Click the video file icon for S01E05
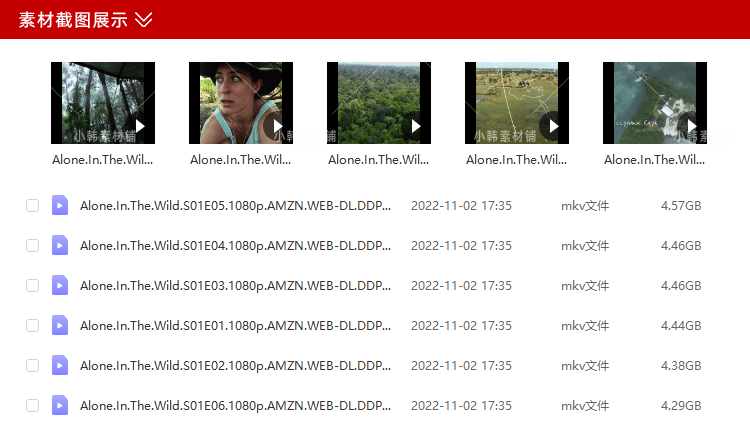Viewport: 750px width, 441px height. click(x=60, y=206)
